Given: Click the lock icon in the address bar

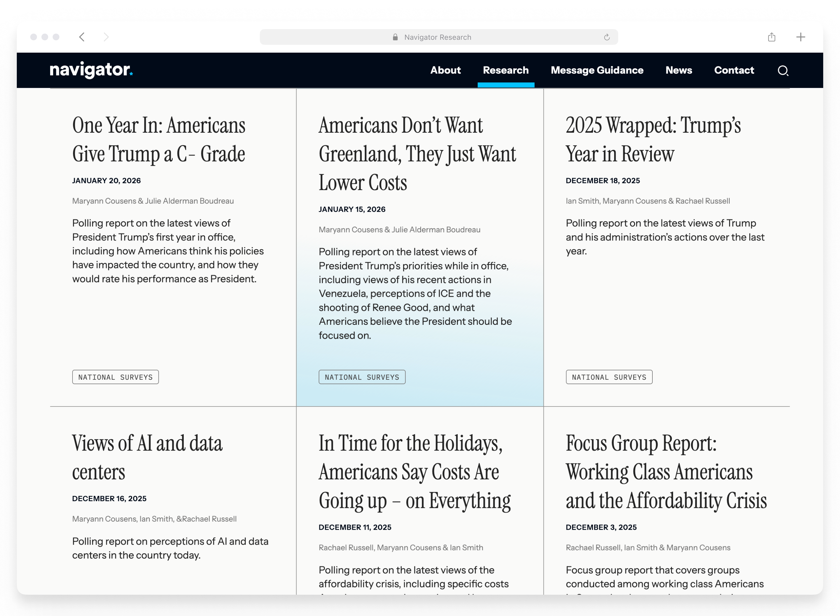Looking at the screenshot, I should pos(395,37).
